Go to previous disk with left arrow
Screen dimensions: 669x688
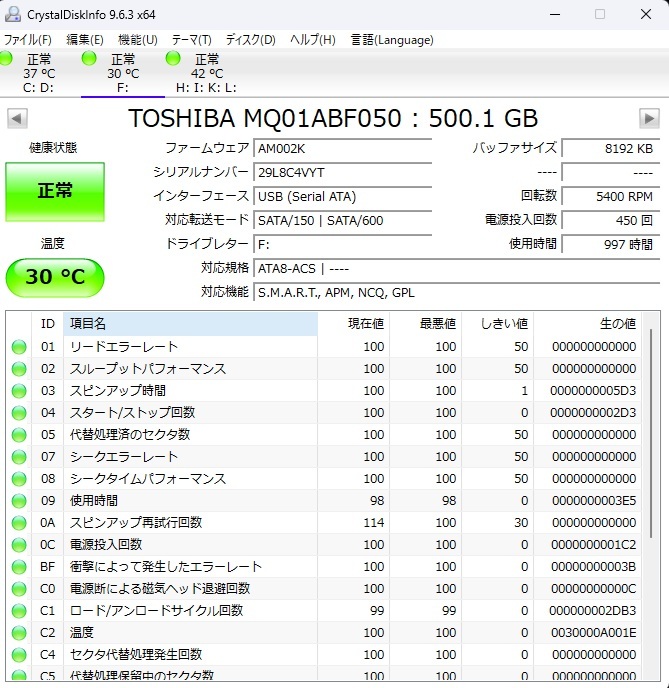tap(17, 118)
